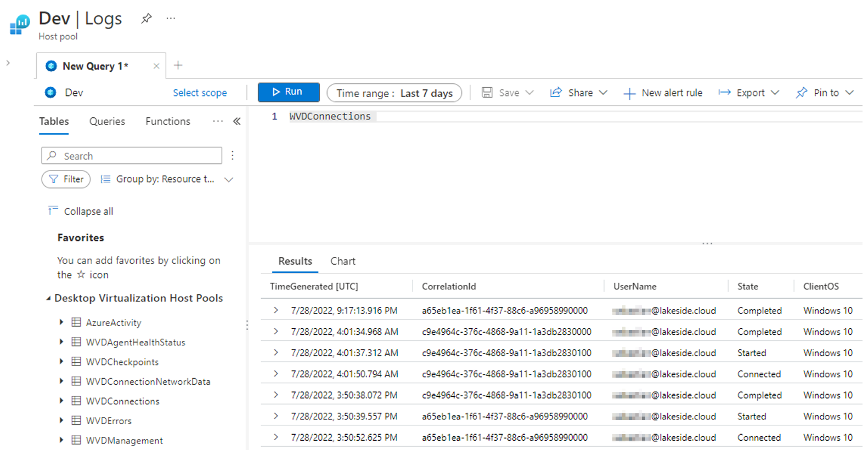
Task: Click the Export button
Action: click(x=741, y=93)
